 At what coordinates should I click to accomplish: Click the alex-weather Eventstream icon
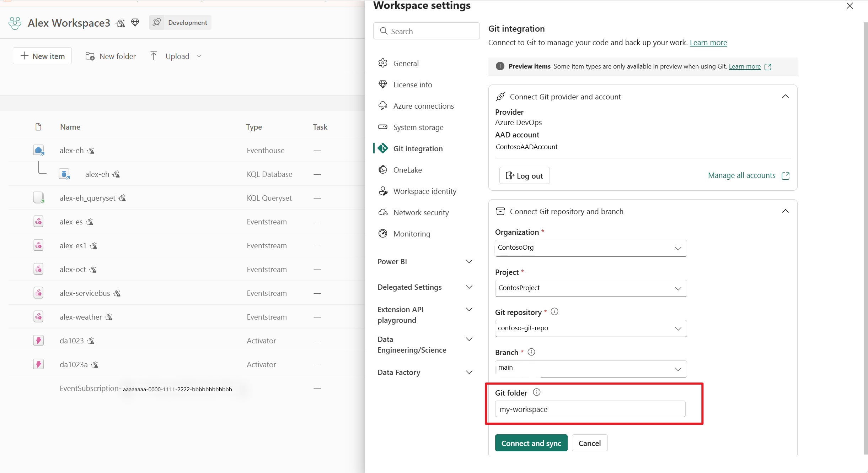tap(38, 317)
